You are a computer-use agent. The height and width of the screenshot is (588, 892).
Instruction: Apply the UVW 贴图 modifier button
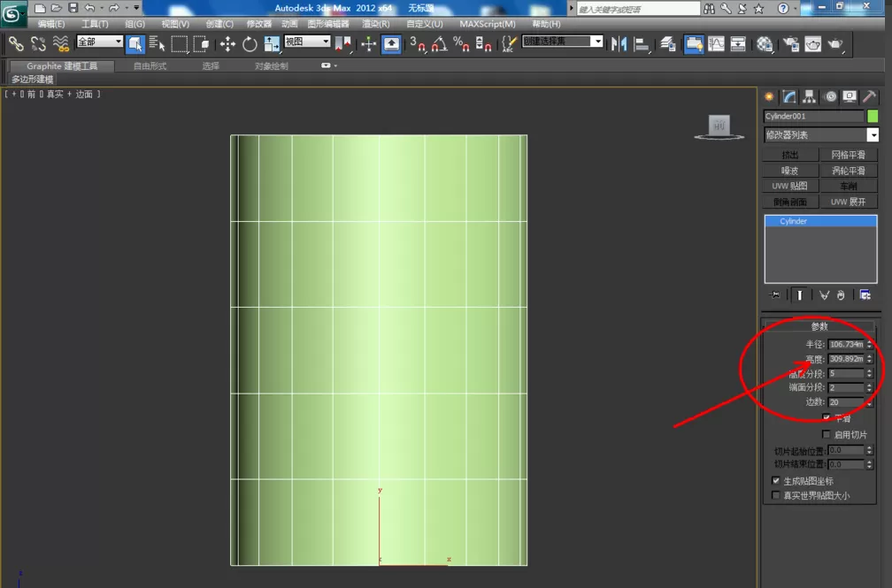[790, 186]
